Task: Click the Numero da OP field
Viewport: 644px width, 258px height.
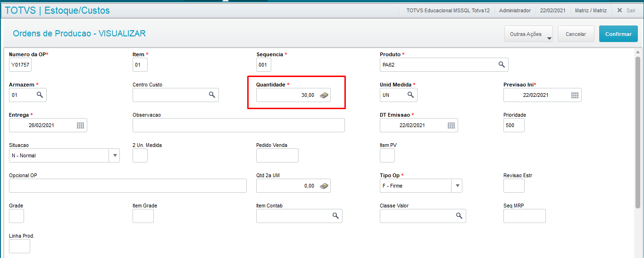Action: [20, 65]
